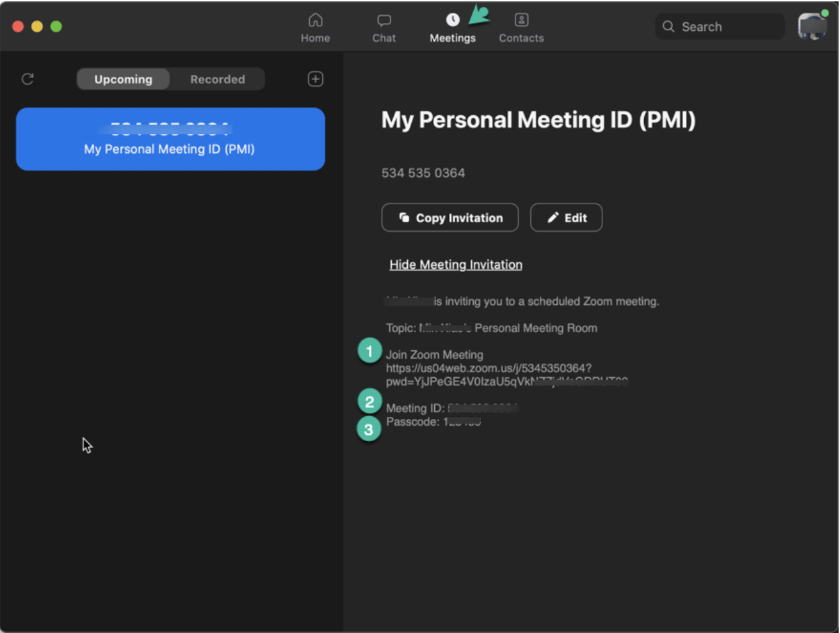Open the Contacts icon

[x=521, y=20]
